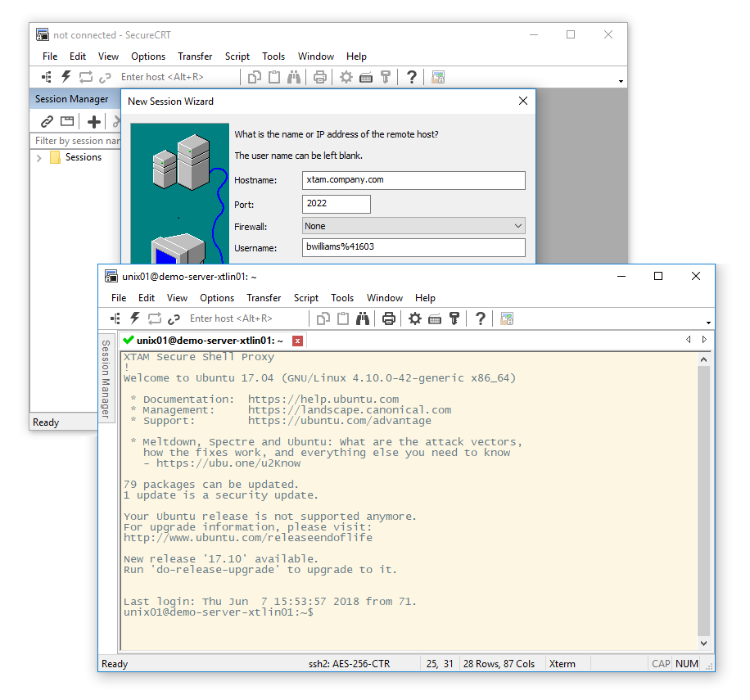Click the Help question mark in front toolbar
Screen dimensions: 750x700
(480, 318)
